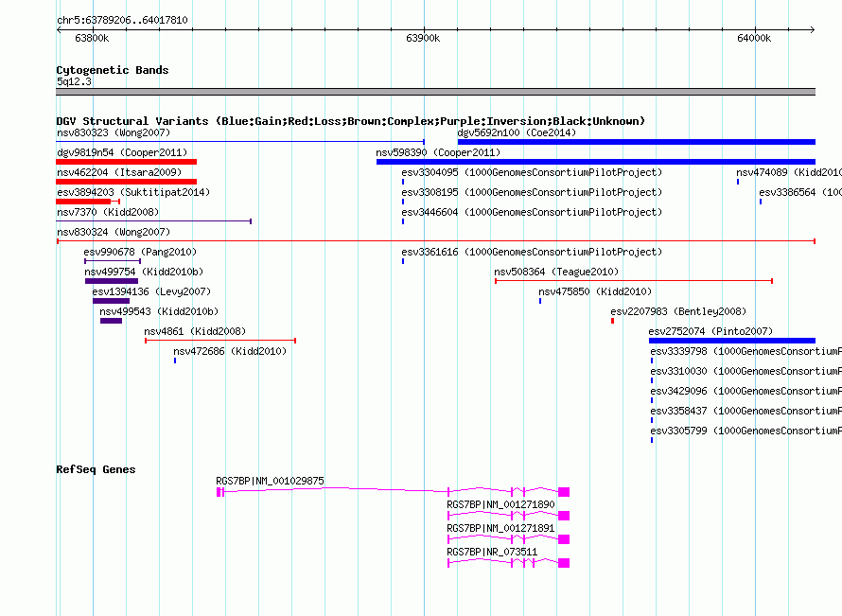Click the blue esv2752074 gain bar
The image size is (842, 616).
[x=732, y=341]
